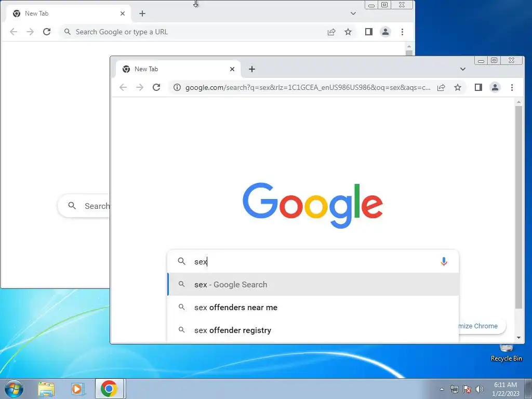The image size is (532, 399).
Task: Open side panel in back Chrome window
Action: (369, 32)
